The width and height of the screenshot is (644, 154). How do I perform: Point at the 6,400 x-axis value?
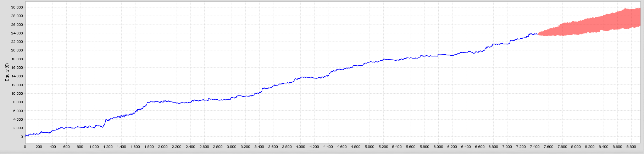pos(466,147)
